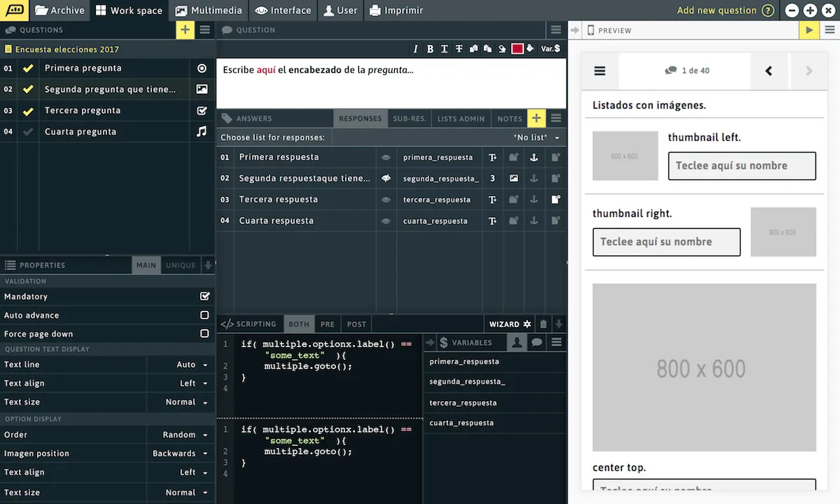Click the yellow add question plus button
The width and height of the screenshot is (840, 504).
pyautogui.click(x=185, y=29)
